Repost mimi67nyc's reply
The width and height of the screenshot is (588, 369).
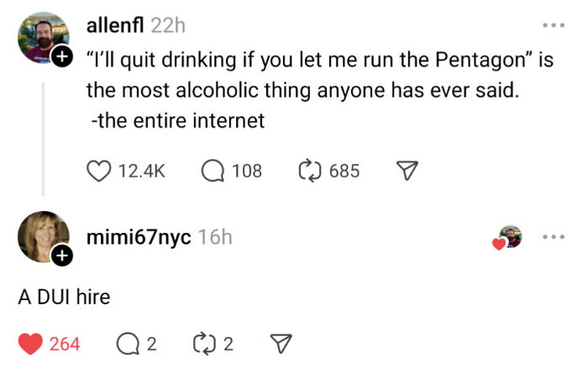pyautogui.click(x=205, y=343)
